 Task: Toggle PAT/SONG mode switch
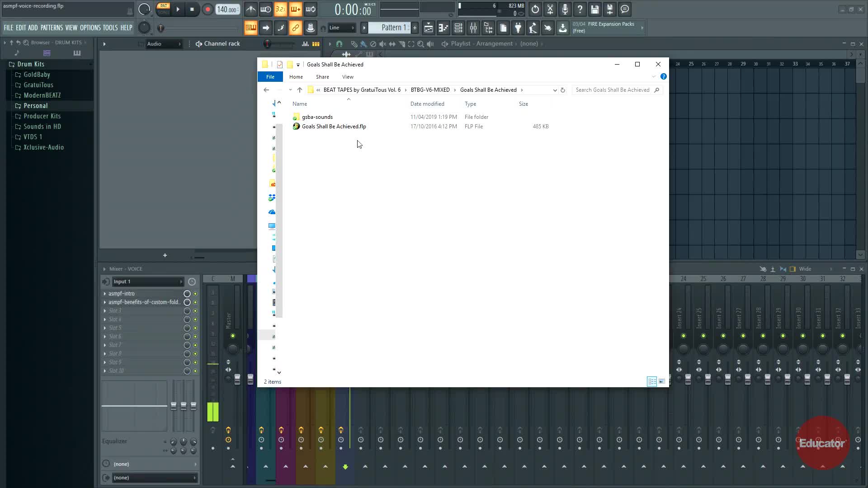[x=163, y=9]
